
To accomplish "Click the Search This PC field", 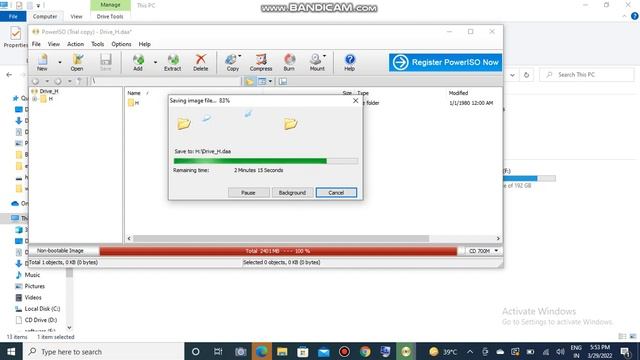I will (x=587, y=75).
